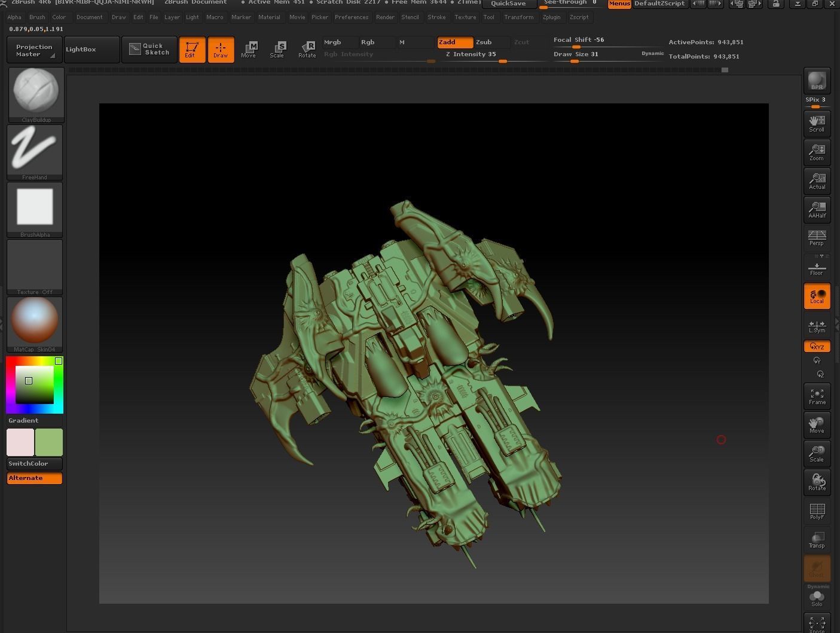The image size is (840, 633).
Task: Click the SwitchColor button
Action: (35, 464)
